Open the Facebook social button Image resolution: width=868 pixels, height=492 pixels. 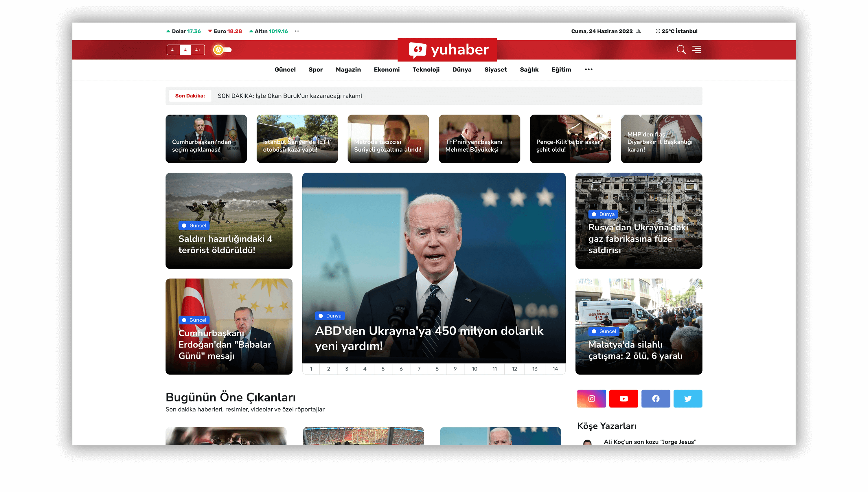coord(656,399)
